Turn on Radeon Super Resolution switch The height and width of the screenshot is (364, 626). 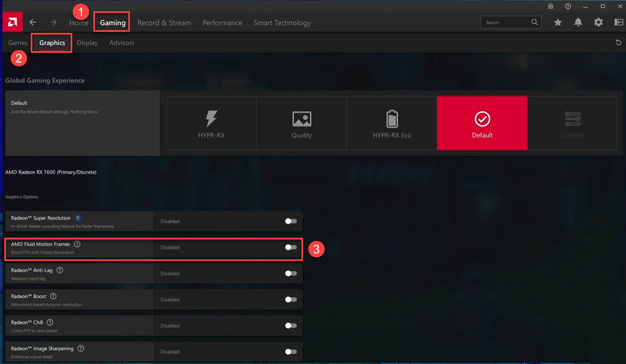coord(291,221)
